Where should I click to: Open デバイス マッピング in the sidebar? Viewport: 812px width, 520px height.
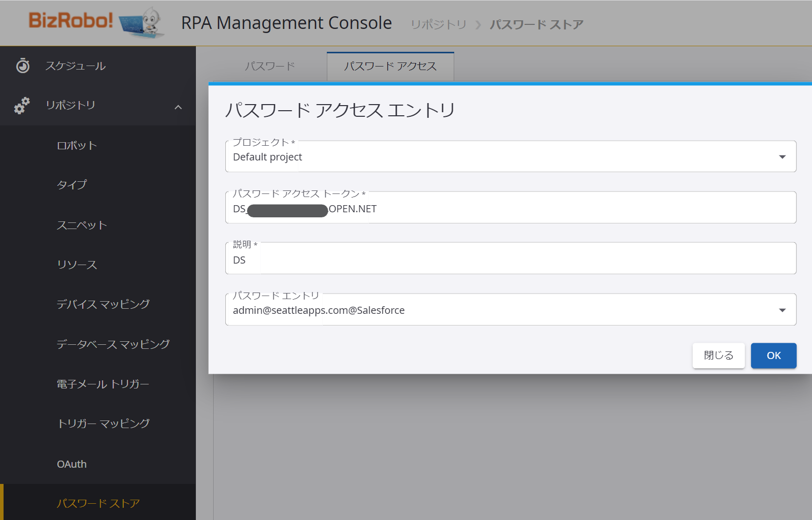point(103,304)
